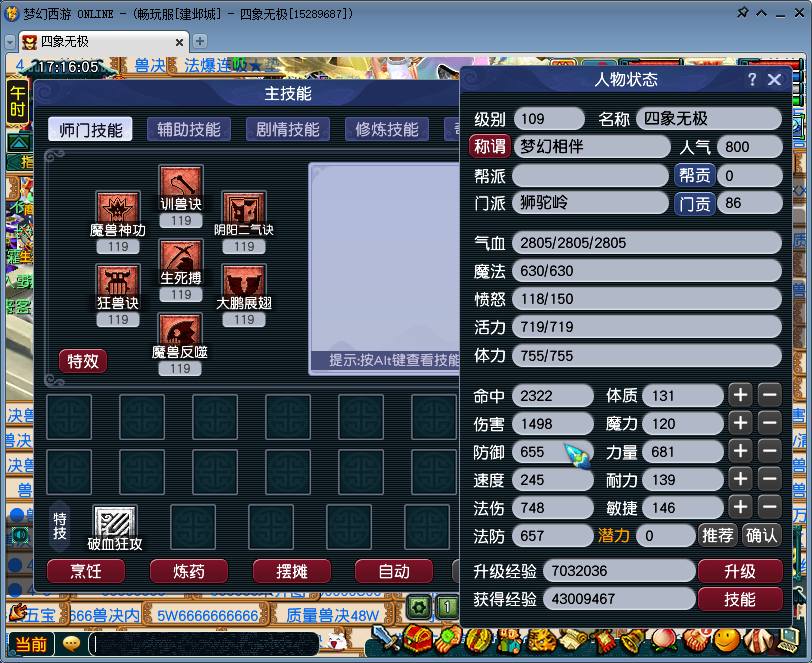812x663 pixels.
Task: Click the green up-arrow icon at left edge
Action: [19, 143]
